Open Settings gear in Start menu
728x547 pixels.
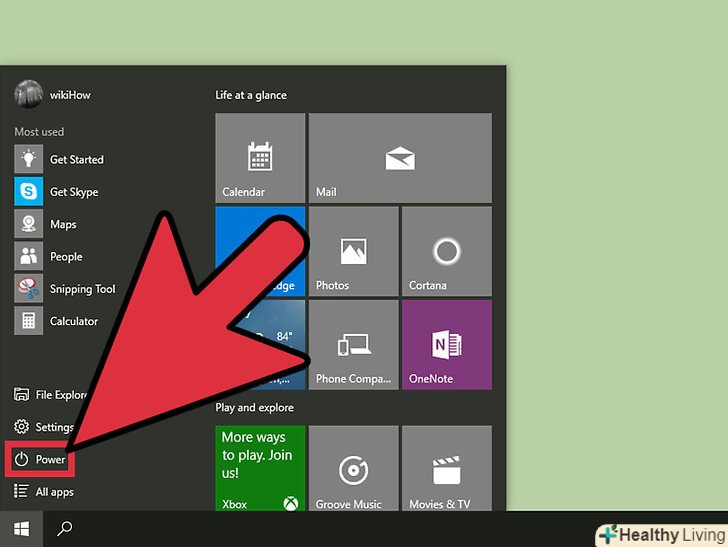(44, 427)
